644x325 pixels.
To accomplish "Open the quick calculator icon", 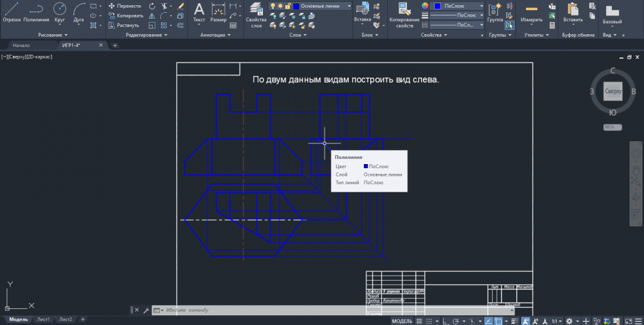I will point(552,26).
